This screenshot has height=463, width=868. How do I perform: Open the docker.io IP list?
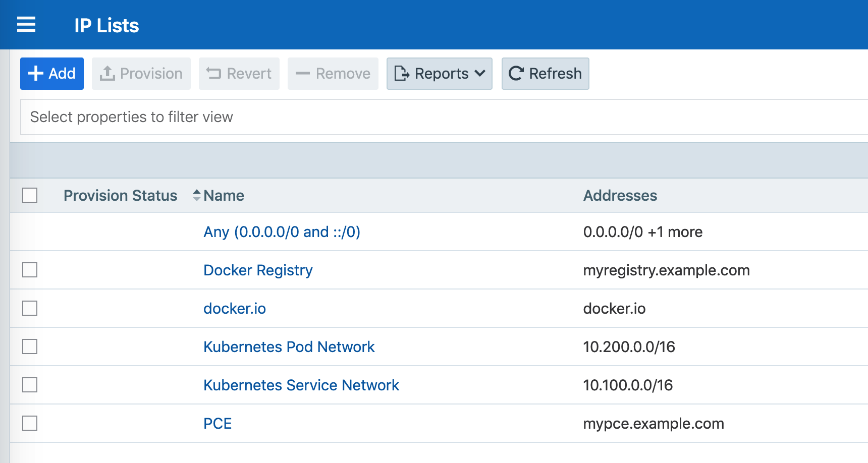(235, 308)
